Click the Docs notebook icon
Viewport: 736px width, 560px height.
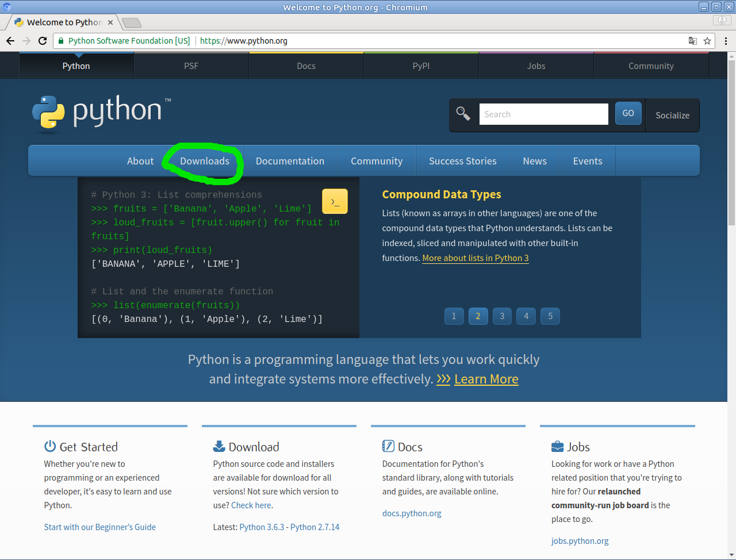pyautogui.click(x=388, y=446)
